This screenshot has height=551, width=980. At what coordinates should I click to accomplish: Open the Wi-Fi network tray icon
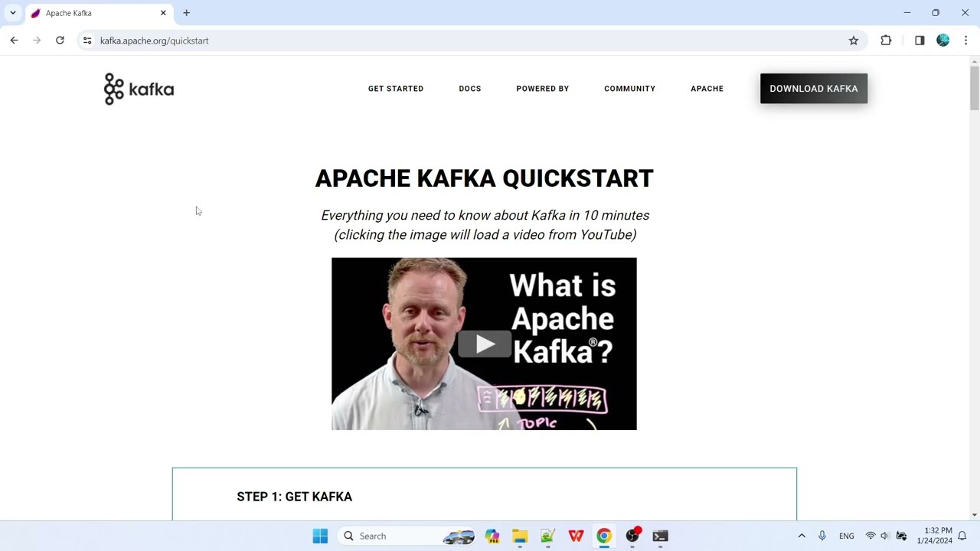tap(871, 536)
